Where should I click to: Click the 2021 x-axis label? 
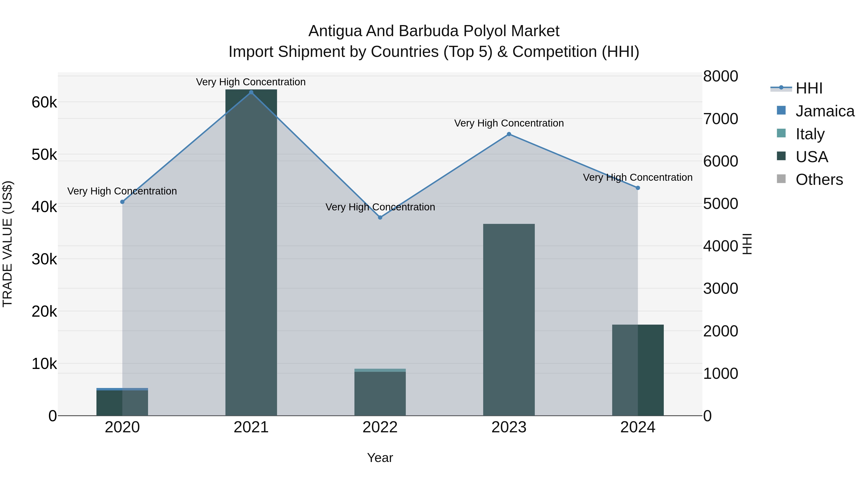251,427
